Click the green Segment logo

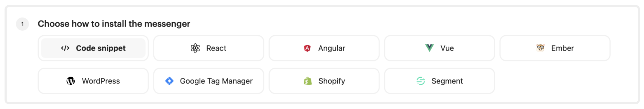421,81
